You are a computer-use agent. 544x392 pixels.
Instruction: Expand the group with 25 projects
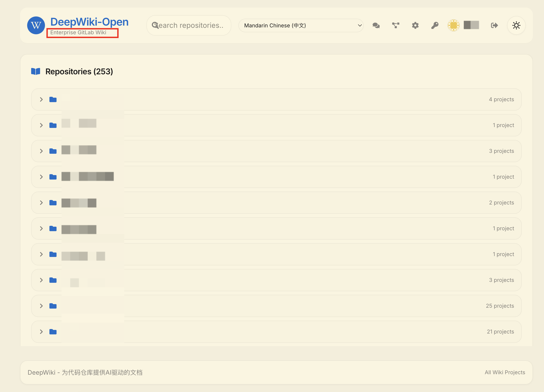click(41, 306)
